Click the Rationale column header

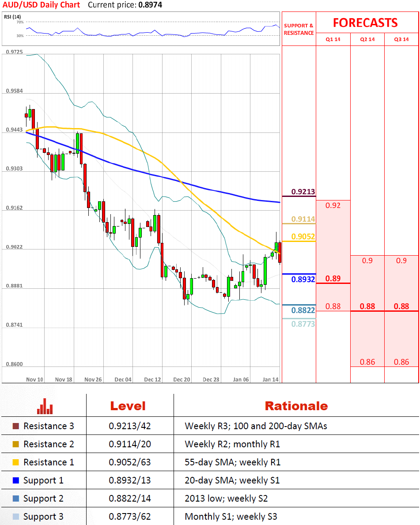[x=296, y=406]
